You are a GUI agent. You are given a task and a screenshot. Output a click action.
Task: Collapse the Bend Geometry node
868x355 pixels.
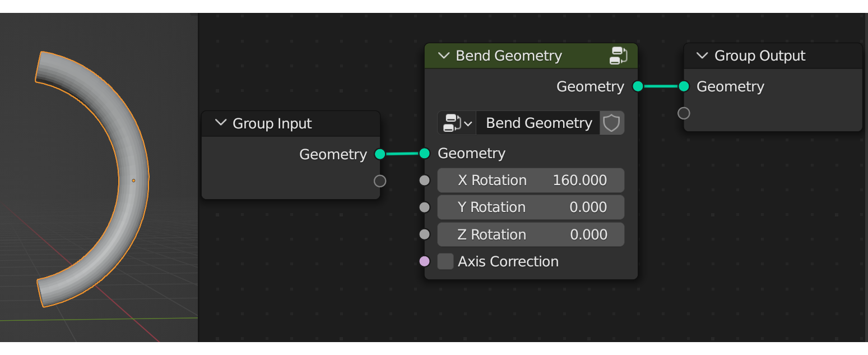click(x=443, y=56)
